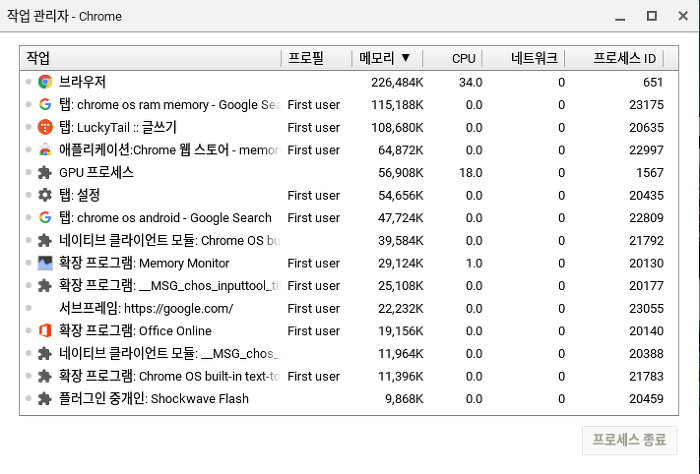Click the 프로세스 종료 button
The height and width of the screenshot is (474, 700).
pos(629,440)
